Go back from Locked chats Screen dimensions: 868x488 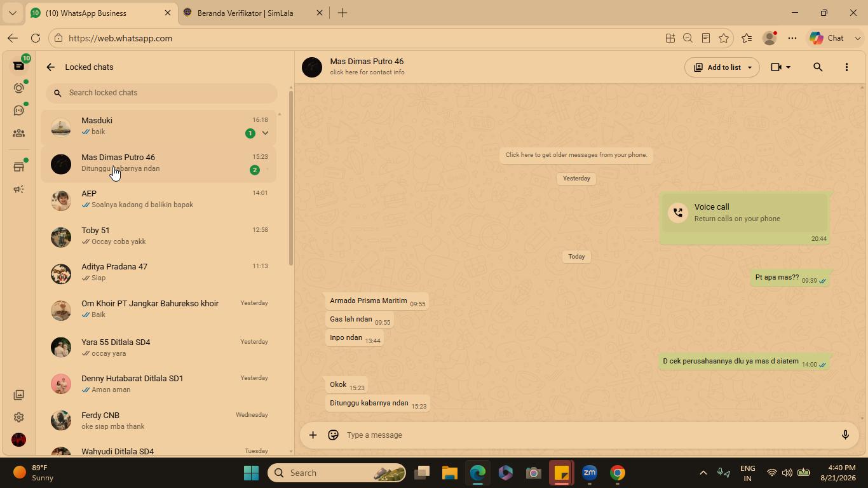click(51, 67)
